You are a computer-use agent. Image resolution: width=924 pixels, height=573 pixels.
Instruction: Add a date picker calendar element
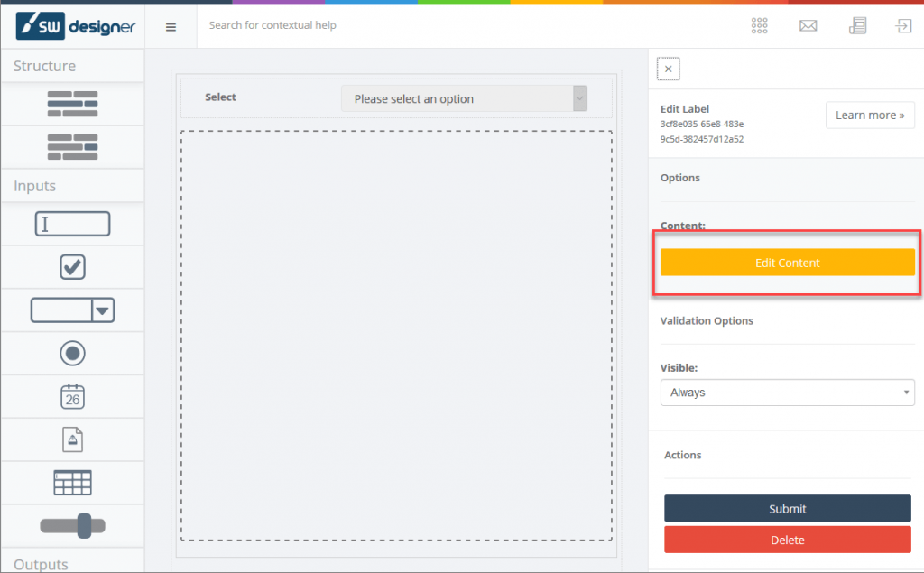coord(72,396)
